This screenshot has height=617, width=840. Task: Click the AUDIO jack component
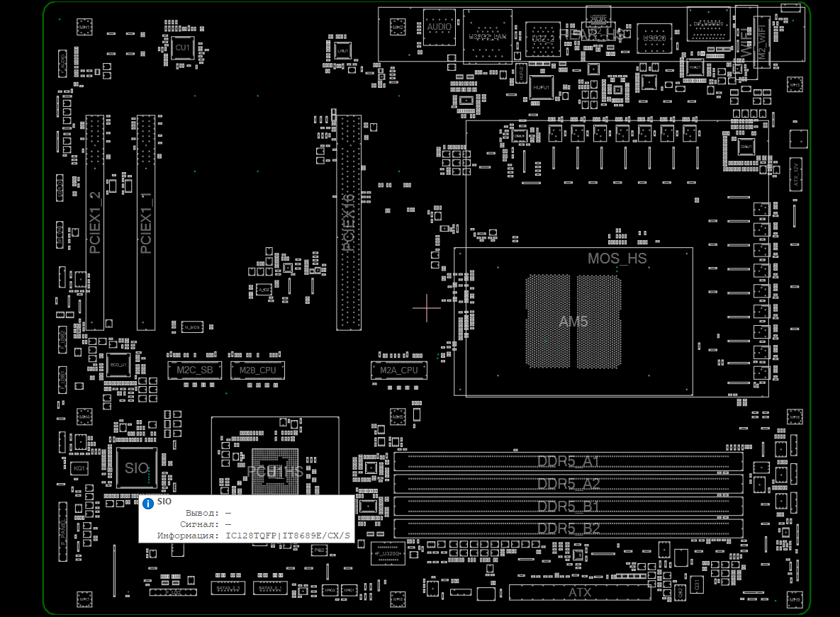coord(439,27)
